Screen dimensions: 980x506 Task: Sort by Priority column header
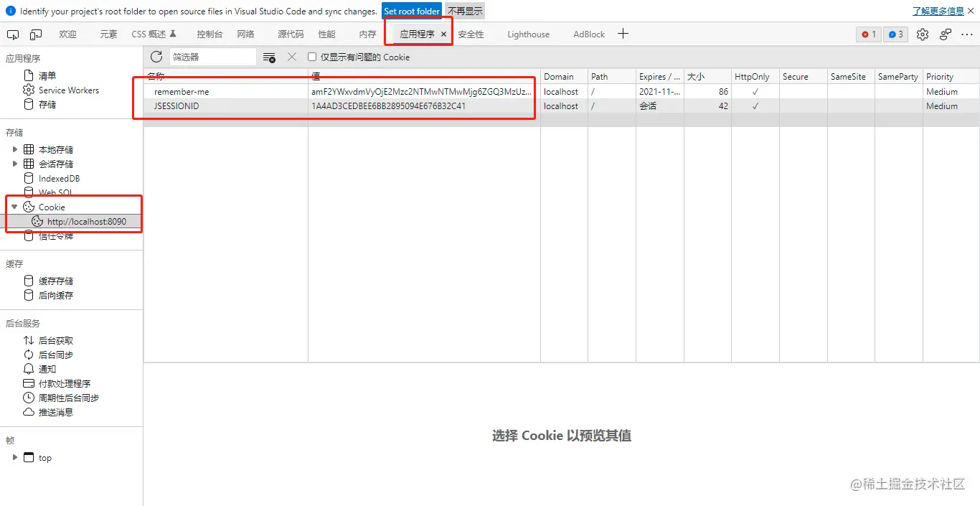pyautogui.click(x=951, y=77)
